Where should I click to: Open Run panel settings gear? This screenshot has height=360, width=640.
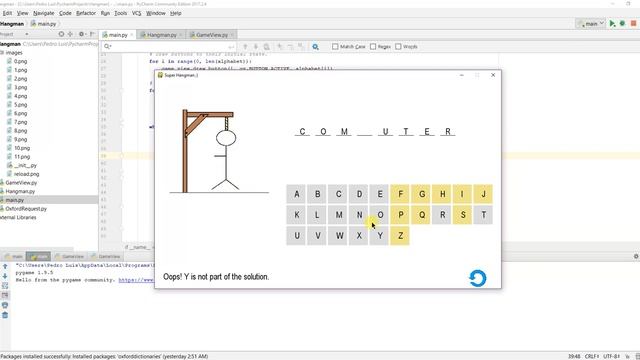[x=636, y=256]
